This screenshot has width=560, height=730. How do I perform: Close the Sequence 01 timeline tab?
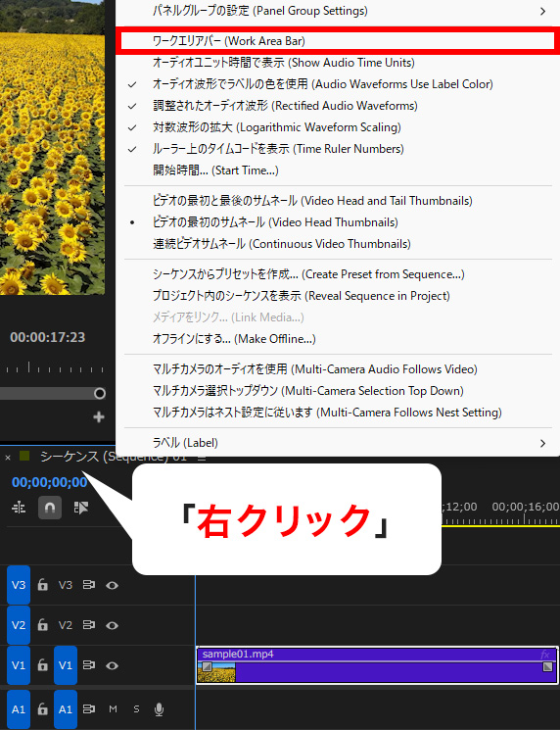tap(8, 458)
